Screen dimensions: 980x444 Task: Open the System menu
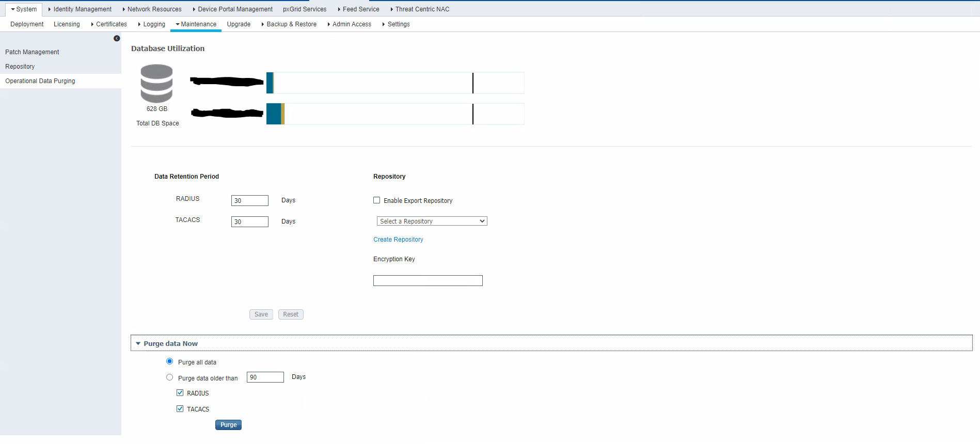[24, 9]
